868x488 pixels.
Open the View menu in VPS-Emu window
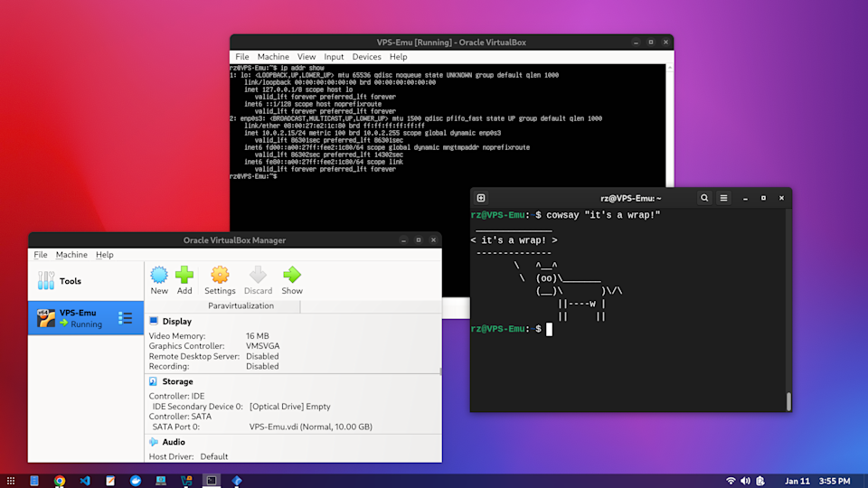point(307,57)
